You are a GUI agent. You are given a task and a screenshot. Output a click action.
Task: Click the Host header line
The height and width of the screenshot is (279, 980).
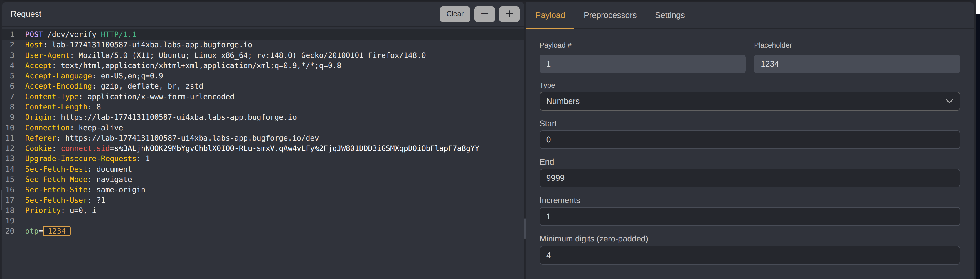click(x=139, y=45)
